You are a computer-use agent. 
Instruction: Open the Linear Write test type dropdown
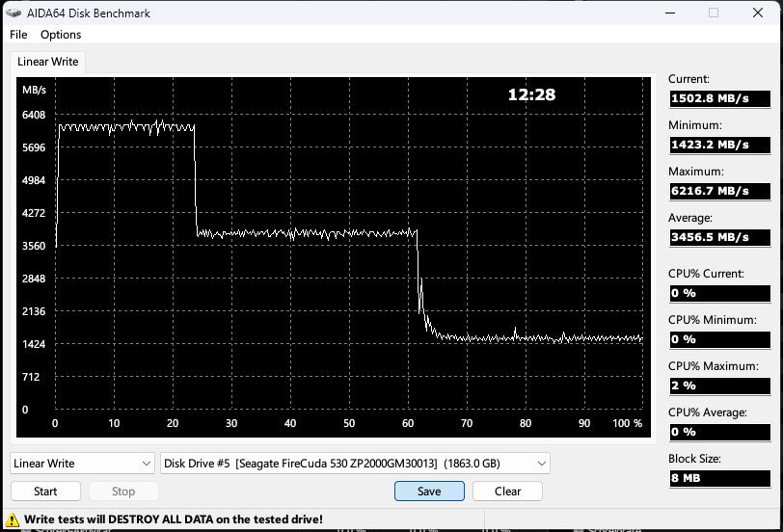pos(82,464)
